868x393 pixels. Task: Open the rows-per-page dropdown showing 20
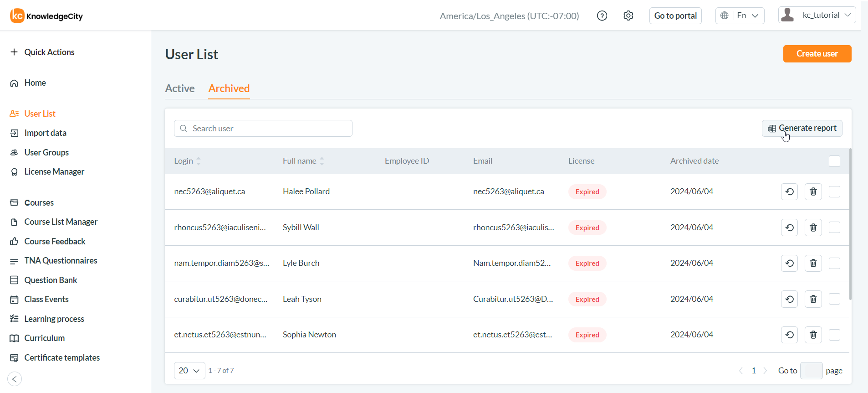point(189,371)
